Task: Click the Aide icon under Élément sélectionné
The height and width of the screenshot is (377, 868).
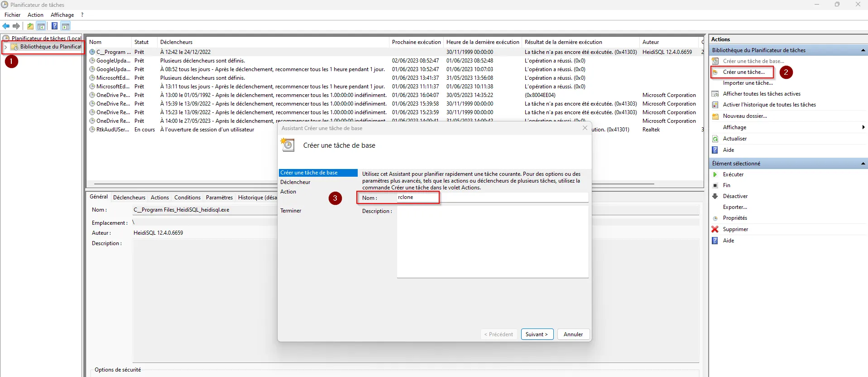Action: point(715,241)
